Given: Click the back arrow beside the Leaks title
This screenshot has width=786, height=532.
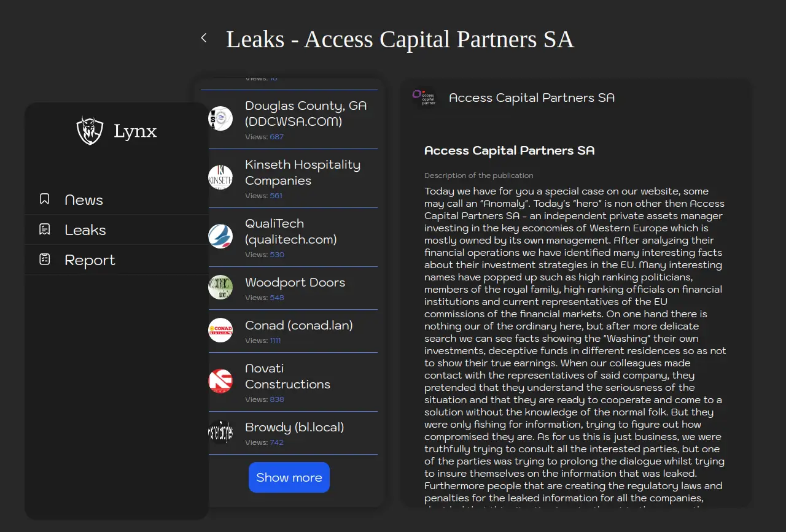Looking at the screenshot, I should coord(204,38).
